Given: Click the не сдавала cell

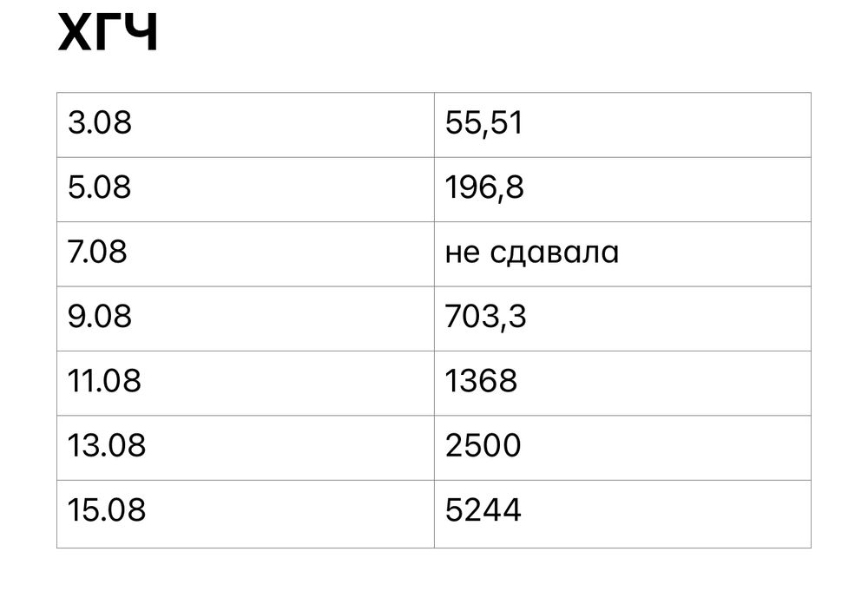Looking at the screenshot, I should click(x=531, y=253).
